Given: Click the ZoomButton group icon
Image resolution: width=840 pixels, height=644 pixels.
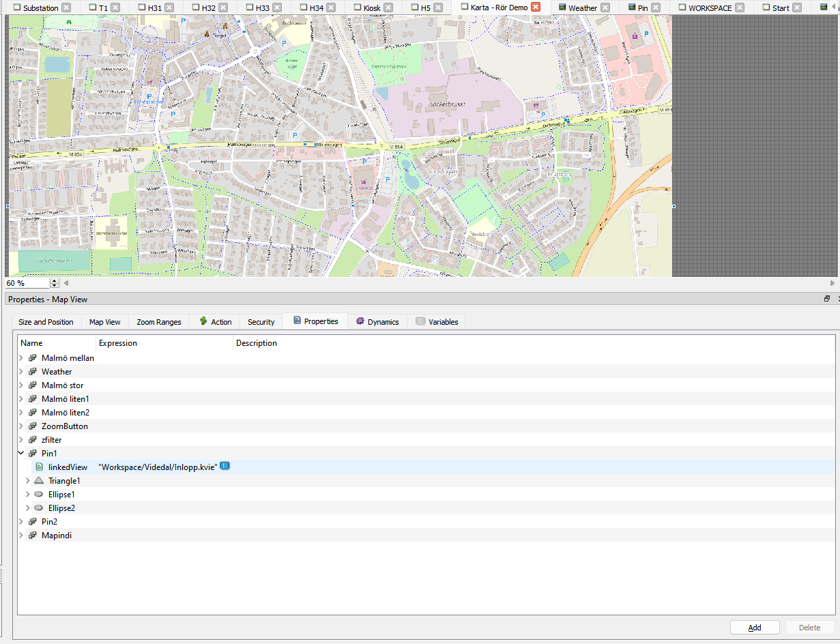Looking at the screenshot, I should (32, 426).
